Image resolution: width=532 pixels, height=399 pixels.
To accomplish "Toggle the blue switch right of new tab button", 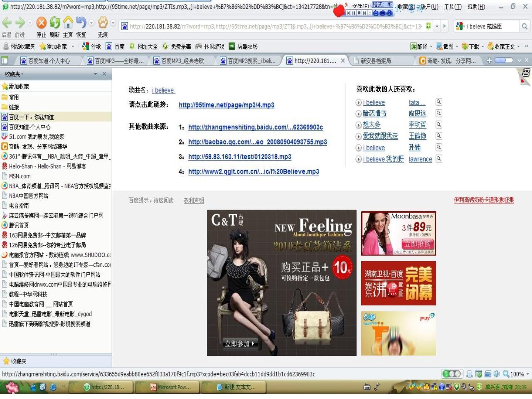I will click(504, 60).
